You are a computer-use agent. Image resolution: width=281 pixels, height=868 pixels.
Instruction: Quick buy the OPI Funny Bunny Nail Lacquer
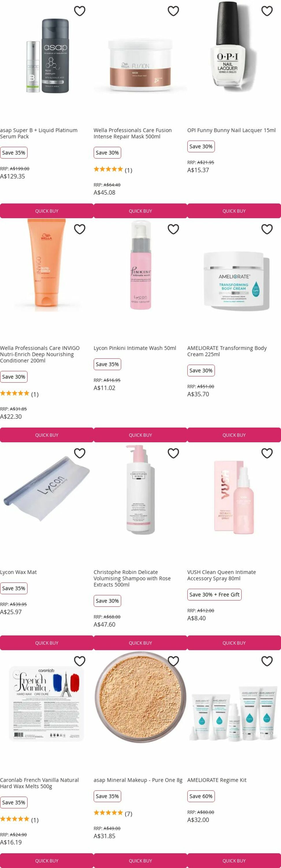(x=234, y=211)
